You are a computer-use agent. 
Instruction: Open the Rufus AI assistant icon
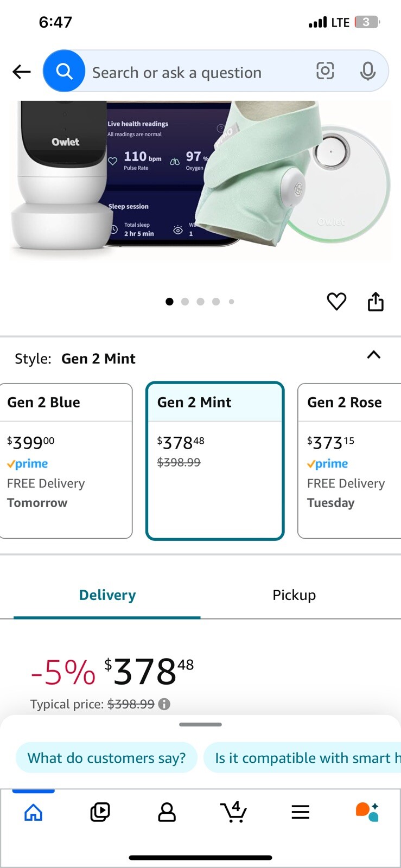[x=367, y=812]
